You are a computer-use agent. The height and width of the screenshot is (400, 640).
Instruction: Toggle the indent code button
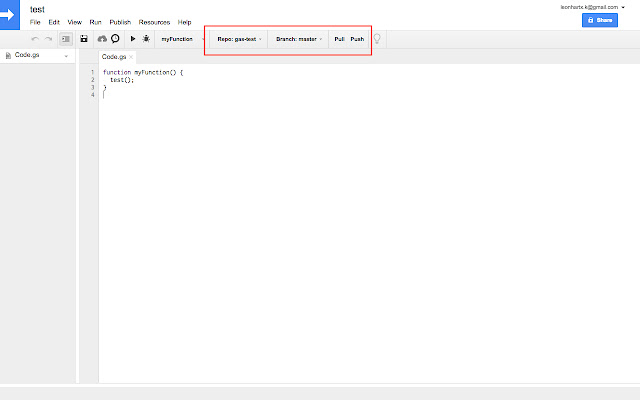click(66, 39)
